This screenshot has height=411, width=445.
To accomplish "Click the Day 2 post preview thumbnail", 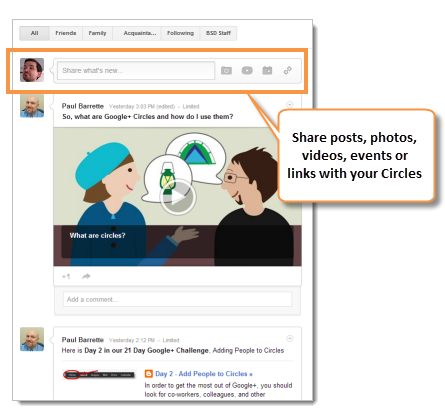I will (x=99, y=375).
